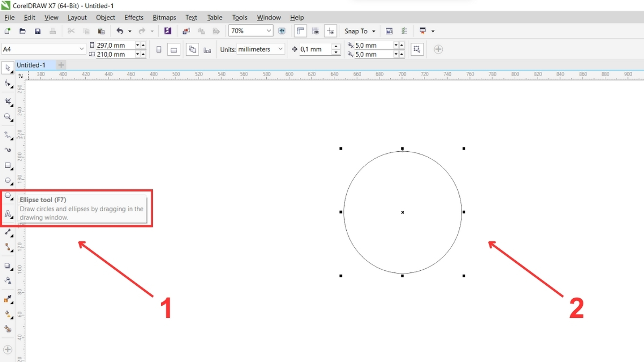Click the full-screen preview icon beside zoom
This screenshot has height=362, width=644.
282,31
